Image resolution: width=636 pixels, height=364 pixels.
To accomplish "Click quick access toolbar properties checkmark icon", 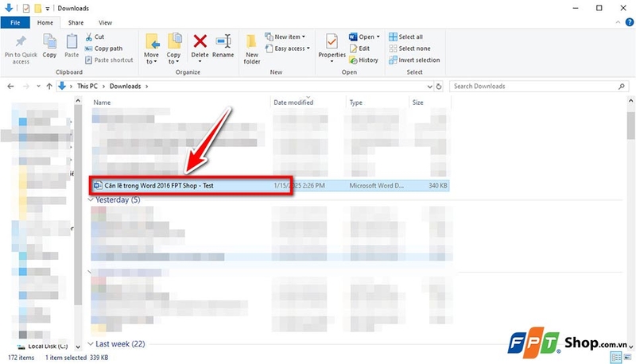I will click(x=26, y=8).
